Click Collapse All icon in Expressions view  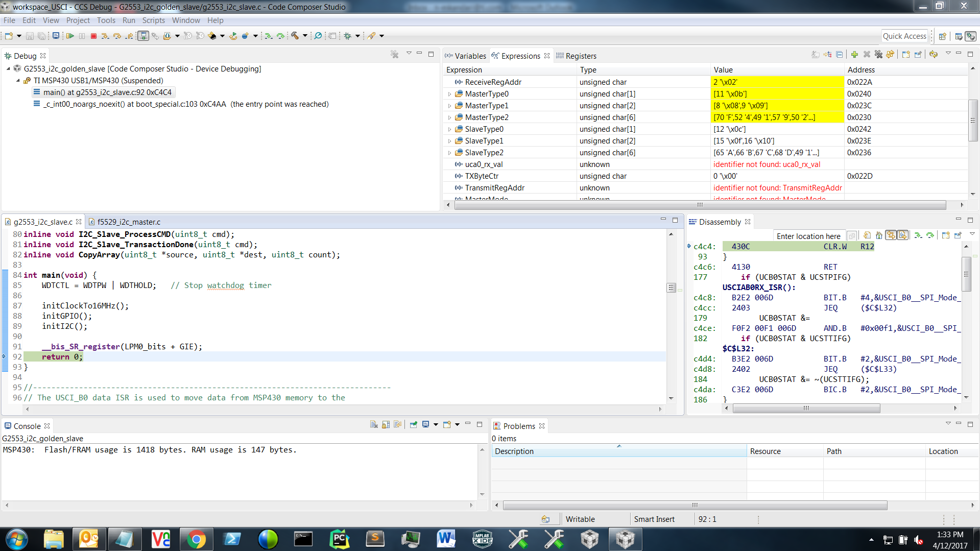(x=840, y=55)
